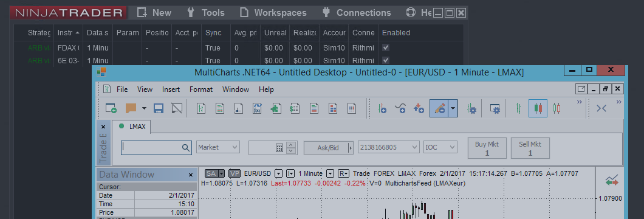Open dropdown next to 1 Minute resolution
This screenshot has height=219, width=644.
[x=331, y=173]
